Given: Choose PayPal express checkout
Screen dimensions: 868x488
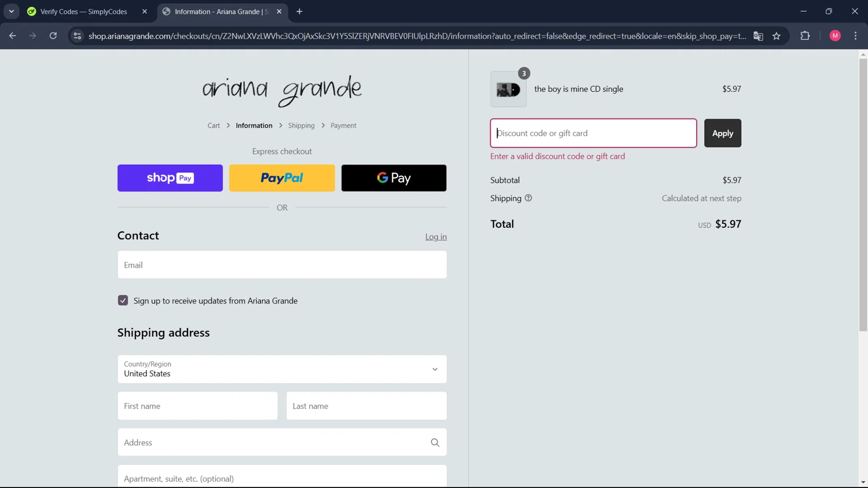Looking at the screenshot, I should pos(282,178).
